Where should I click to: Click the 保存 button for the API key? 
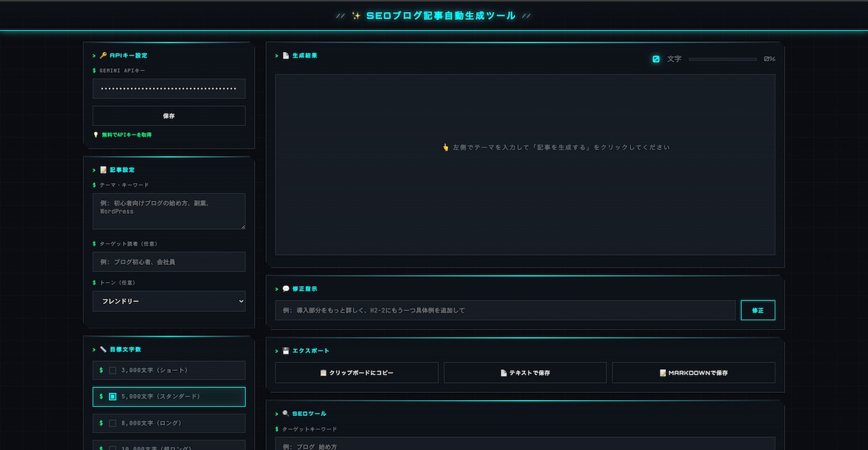169,116
